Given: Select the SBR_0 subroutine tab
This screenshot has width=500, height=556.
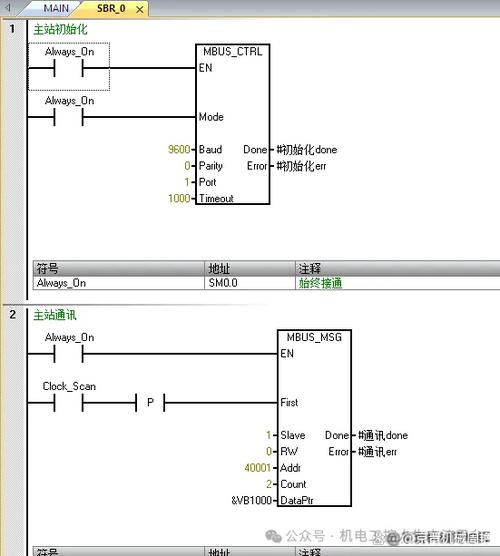Looking at the screenshot, I should [111, 8].
